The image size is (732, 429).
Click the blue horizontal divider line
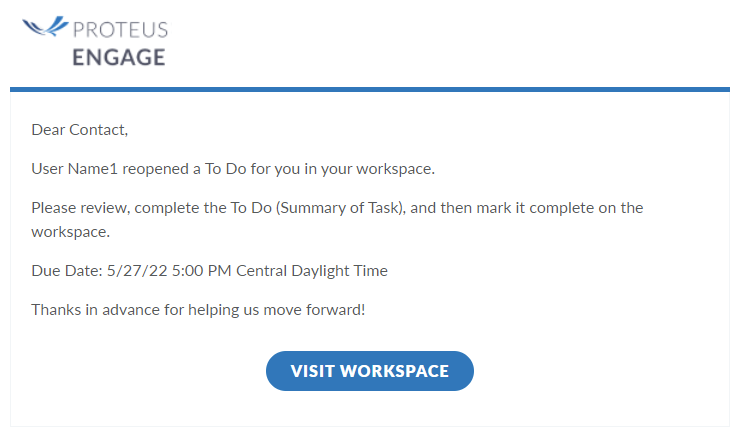370,89
